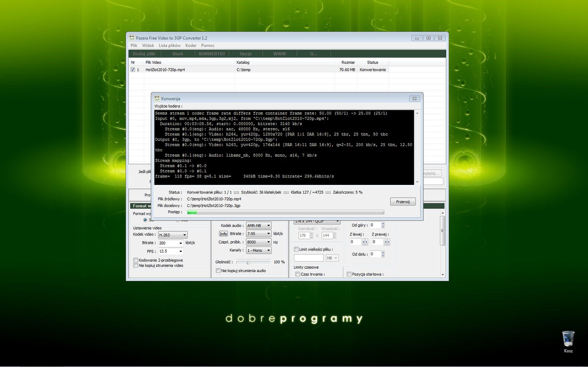Click the file size limit input field
Viewport: 588px width, 367px height.
click(x=309, y=258)
